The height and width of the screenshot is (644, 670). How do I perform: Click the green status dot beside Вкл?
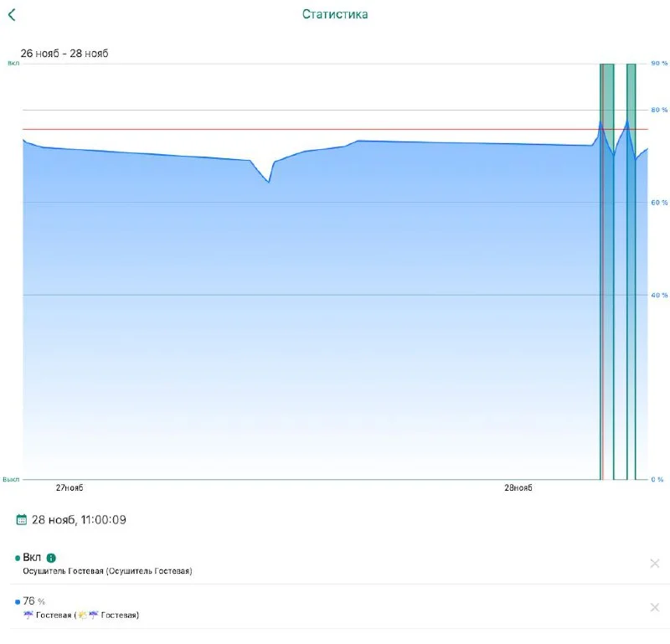[18, 558]
